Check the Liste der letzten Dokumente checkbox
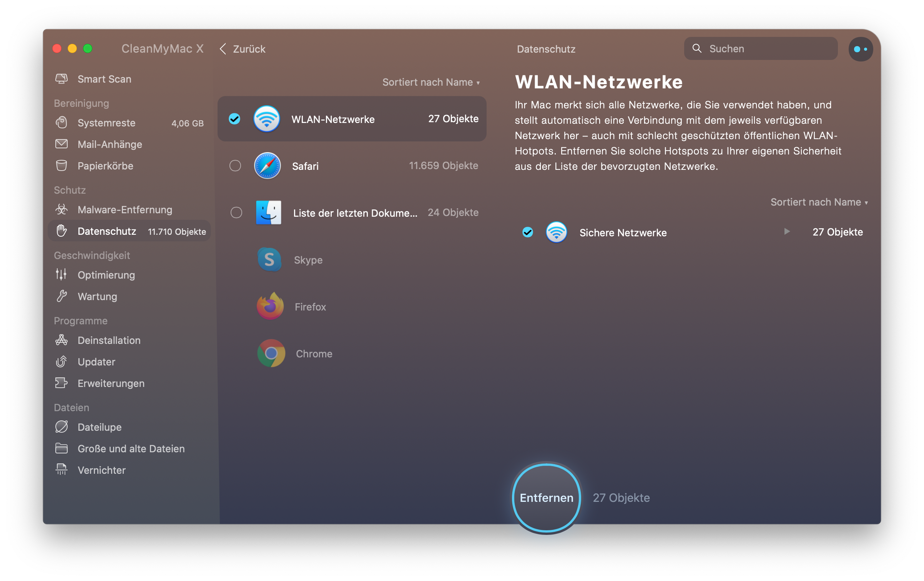This screenshot has height=581, width=924. click(236, 212)
